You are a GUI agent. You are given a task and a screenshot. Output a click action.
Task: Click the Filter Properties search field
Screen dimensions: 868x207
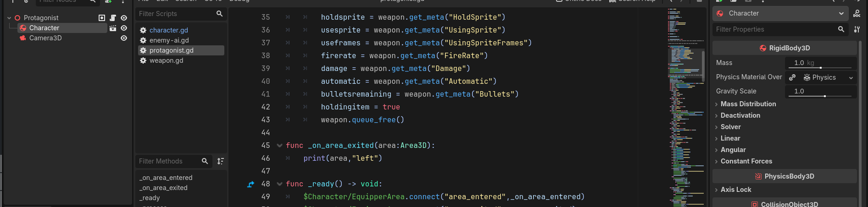[775, 29]
